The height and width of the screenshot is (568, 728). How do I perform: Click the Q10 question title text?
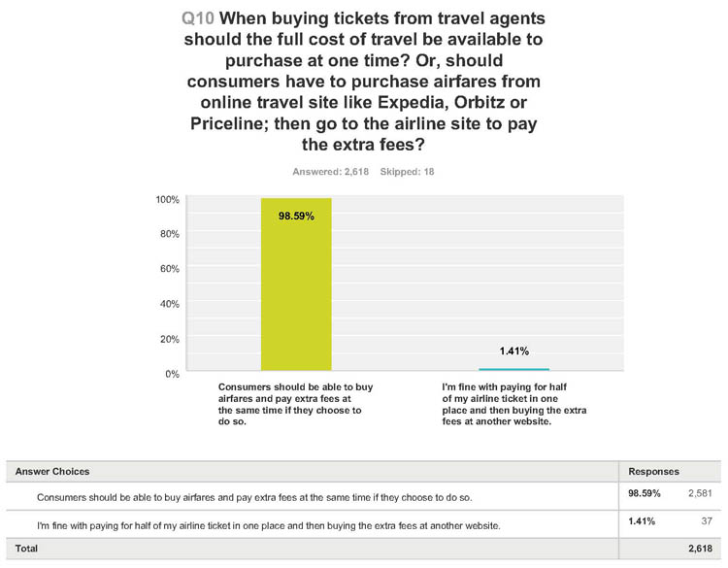364,82
